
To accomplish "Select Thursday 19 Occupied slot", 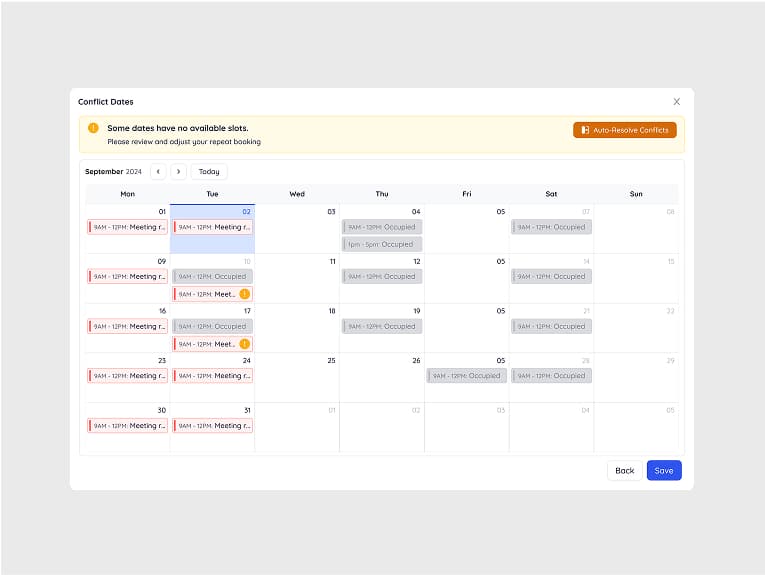I will pos(382,326).
